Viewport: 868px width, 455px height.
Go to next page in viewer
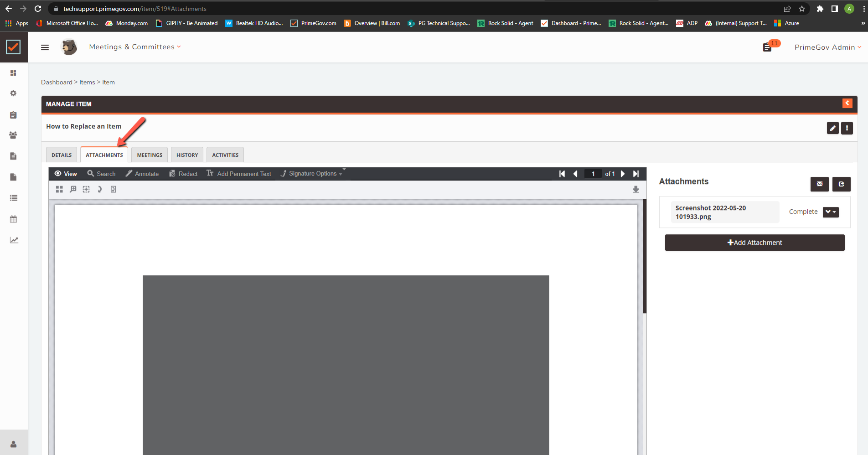point(623,174)
